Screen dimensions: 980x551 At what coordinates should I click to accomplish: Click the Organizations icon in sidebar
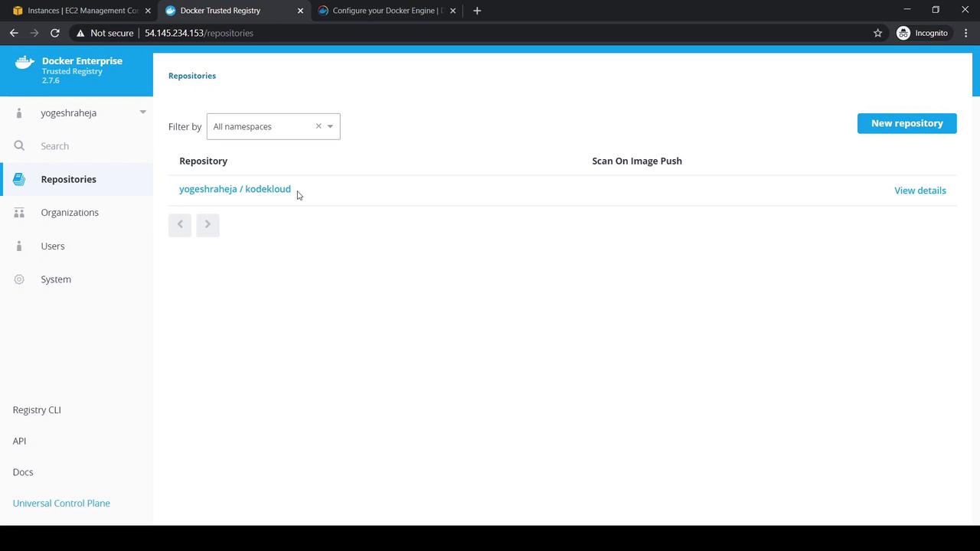[19, 213]
